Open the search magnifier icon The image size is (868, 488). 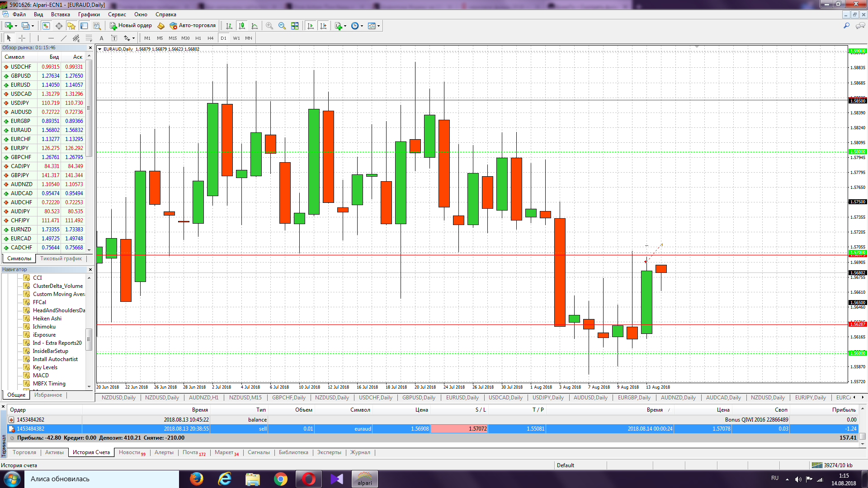click(846, 26)
